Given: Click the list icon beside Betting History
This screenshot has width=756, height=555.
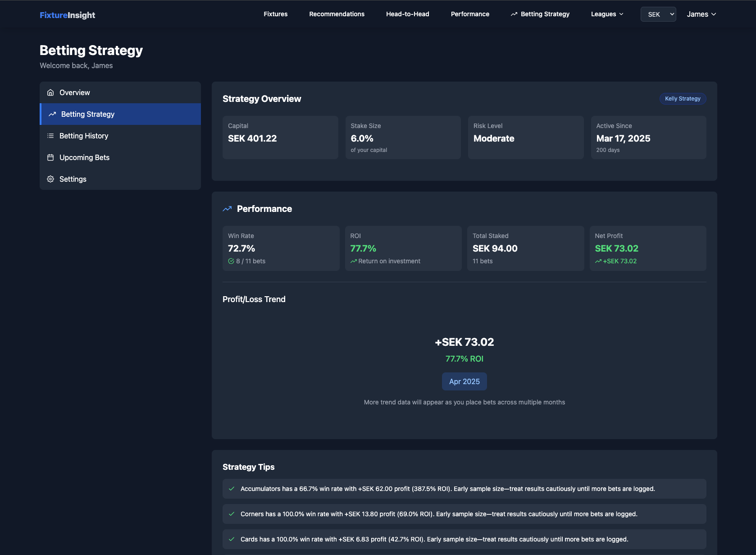Looking at the screenshot, I should [50, 136].
